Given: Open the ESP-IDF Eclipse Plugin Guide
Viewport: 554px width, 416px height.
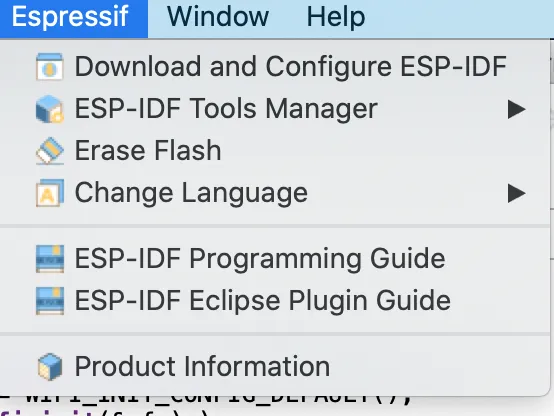Looking at the screenshot, I should (275, 301).
